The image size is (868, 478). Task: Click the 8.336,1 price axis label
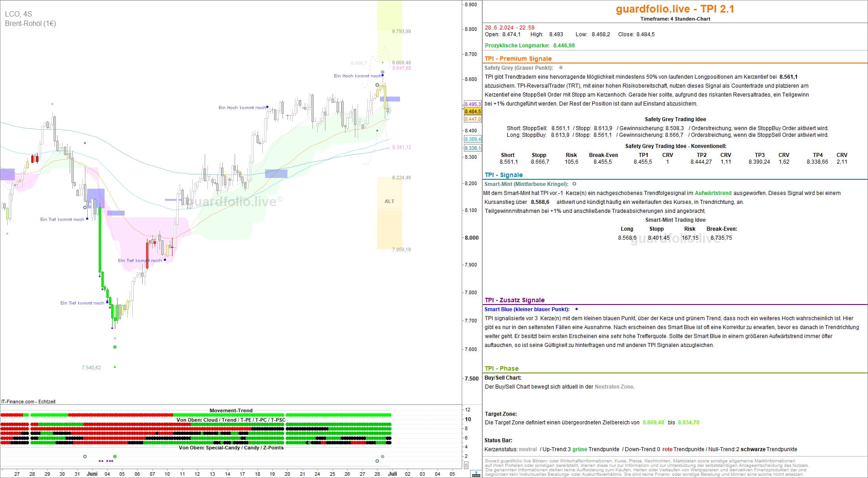473,148
